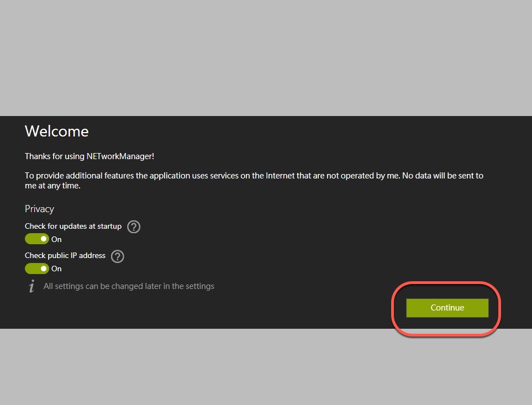Click 'All settings can be changed later' note
Viewport: 532px width, 405px height.
pos(129,286)
